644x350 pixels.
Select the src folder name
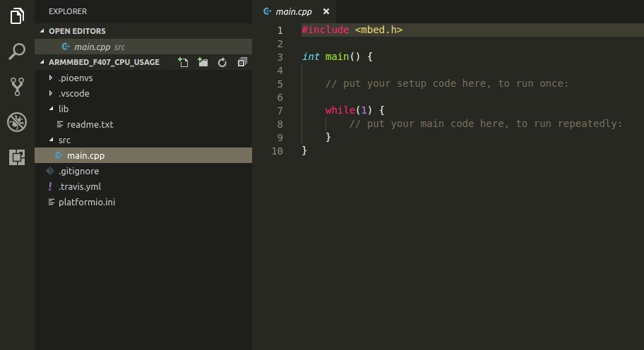tap(64, 140)
